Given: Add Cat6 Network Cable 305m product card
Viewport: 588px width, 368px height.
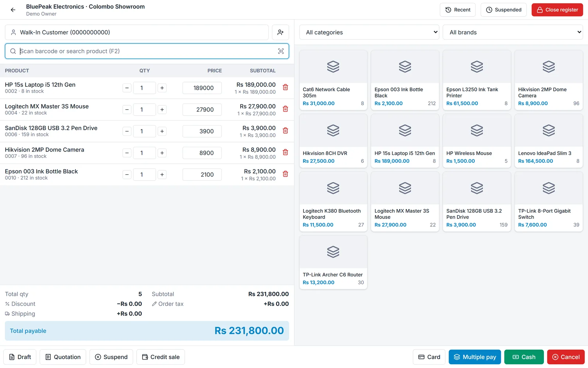Looking at the screenshot, I should pos(333,80).
